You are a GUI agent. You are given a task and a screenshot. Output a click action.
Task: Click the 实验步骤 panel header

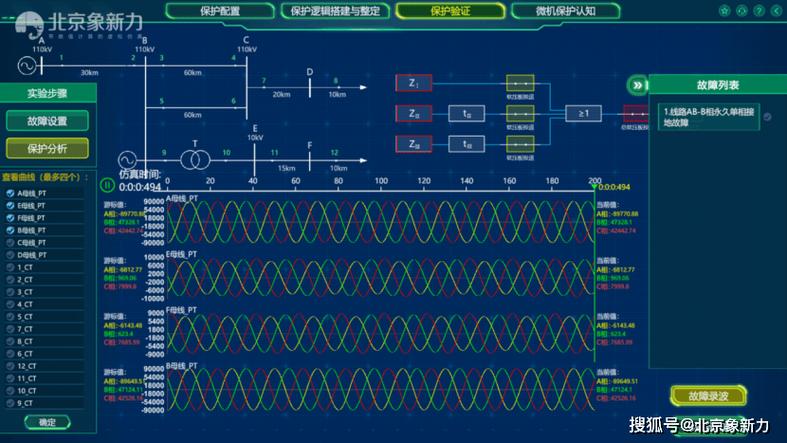[47, 93]
